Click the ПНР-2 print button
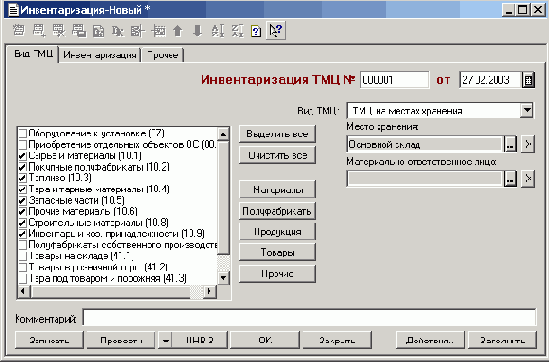The width and height of the screenshot is (549, 362). coord(200,340)
